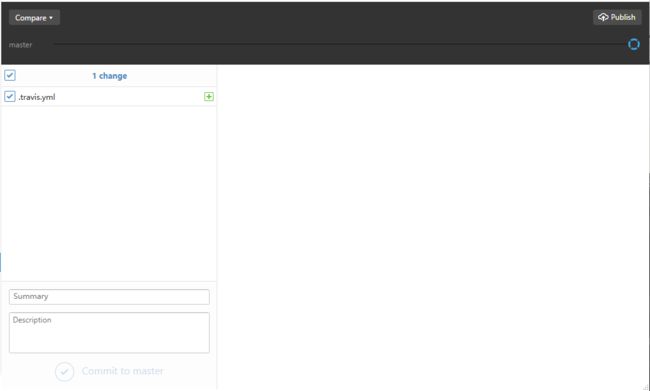The image size is (650, 391).
Task: Click the window resize grip in the corner
Action: point(644,387)
